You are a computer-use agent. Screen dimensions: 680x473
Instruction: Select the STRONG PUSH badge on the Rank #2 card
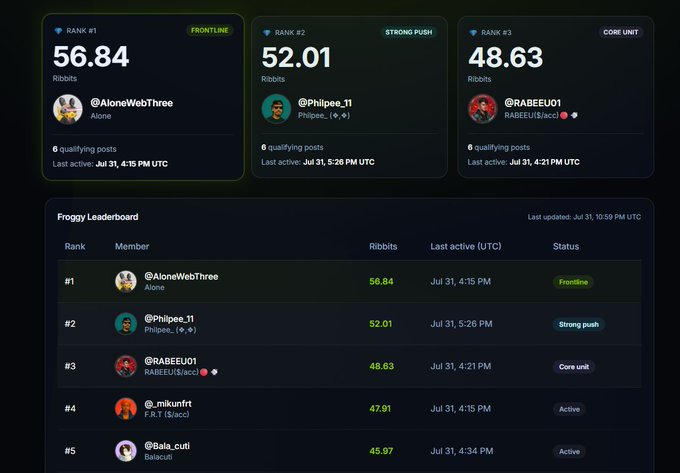click(x=409, y=32)
